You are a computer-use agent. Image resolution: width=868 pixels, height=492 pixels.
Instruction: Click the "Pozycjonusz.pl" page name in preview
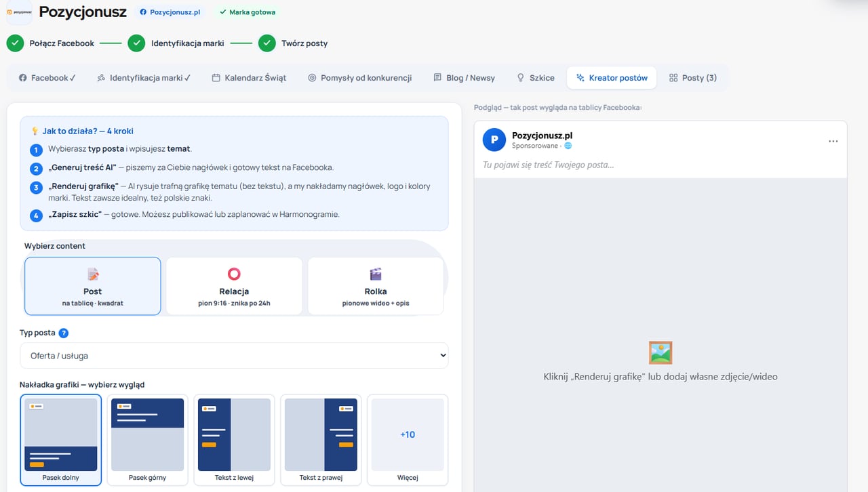pyautogui.click(x=542, y=136)
